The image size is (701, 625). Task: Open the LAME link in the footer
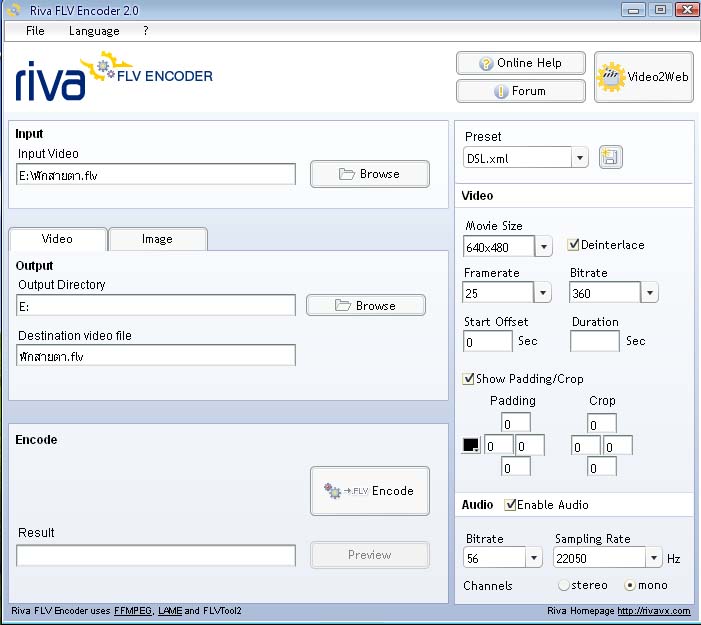(x=170, y=611)
